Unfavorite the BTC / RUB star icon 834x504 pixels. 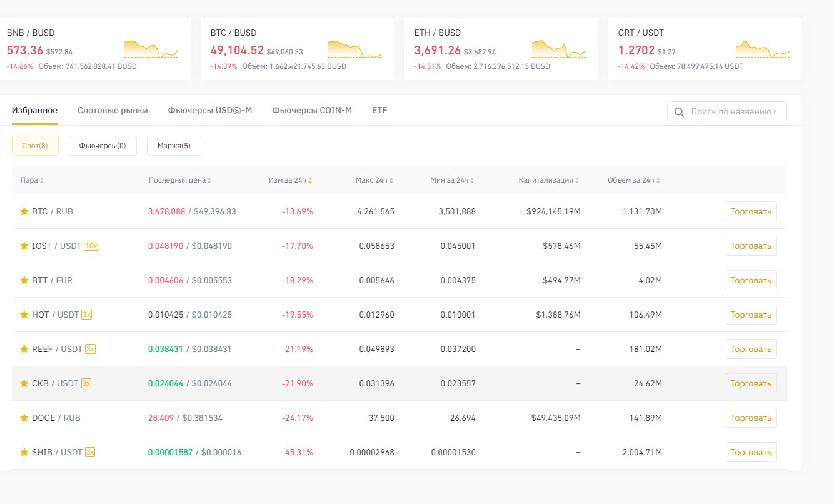(24, 211)
